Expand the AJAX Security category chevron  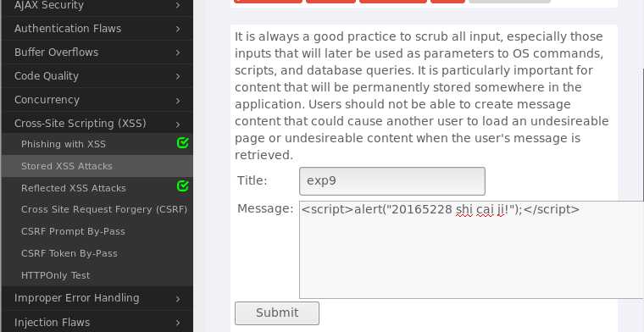[178, 5]
